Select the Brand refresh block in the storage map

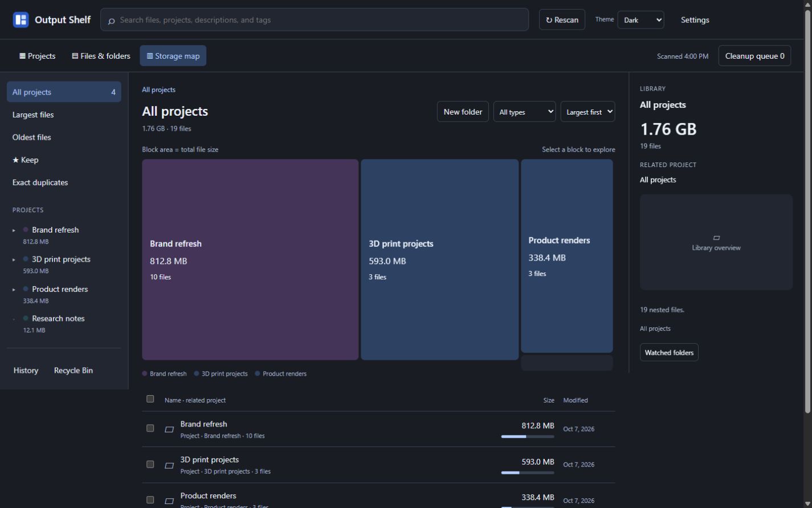[x=250, y=259]
